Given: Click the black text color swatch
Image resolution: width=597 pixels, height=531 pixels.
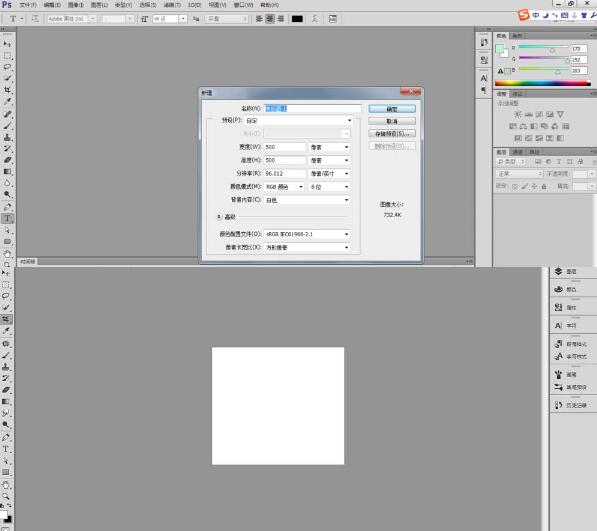Looking at the screenshot, I should (x=297, y=19).
